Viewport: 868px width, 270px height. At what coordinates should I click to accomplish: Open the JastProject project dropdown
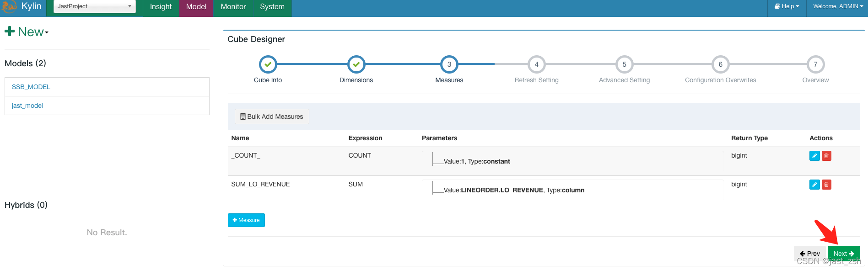95,6
